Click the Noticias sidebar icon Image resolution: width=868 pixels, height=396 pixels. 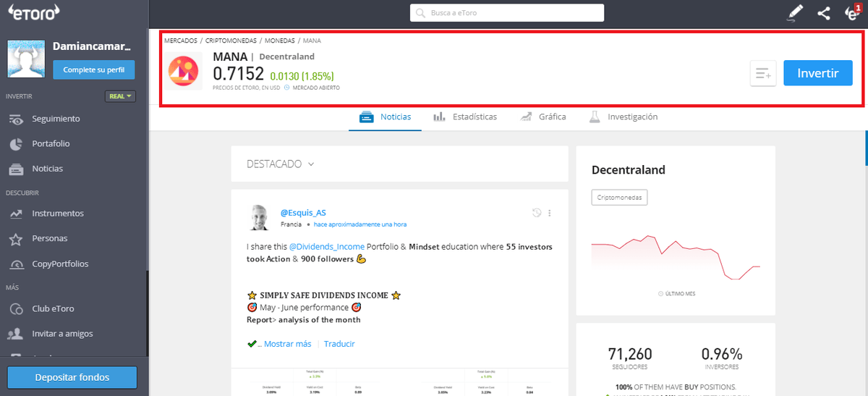16,169
